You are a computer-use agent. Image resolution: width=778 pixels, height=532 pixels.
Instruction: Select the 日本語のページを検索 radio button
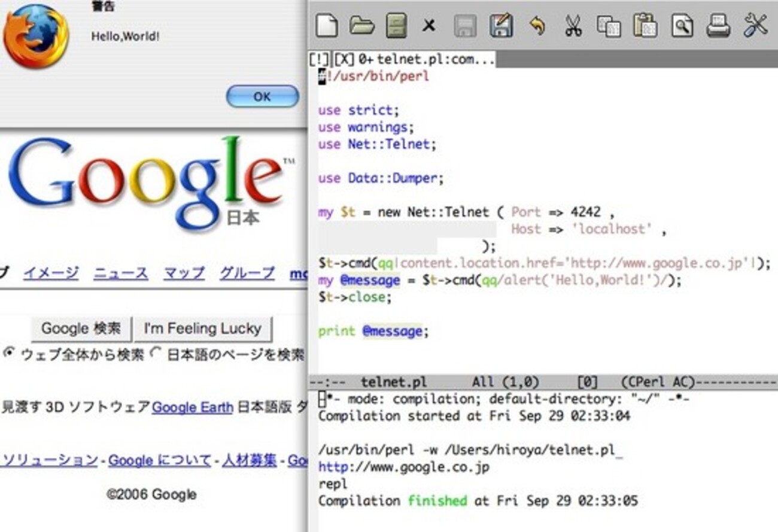tap(156, 353)
